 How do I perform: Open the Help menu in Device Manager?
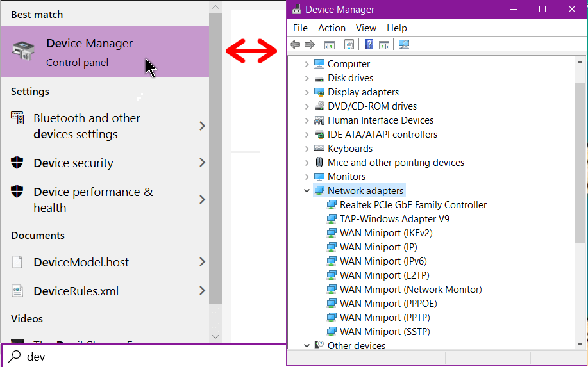tap(397, 28)
